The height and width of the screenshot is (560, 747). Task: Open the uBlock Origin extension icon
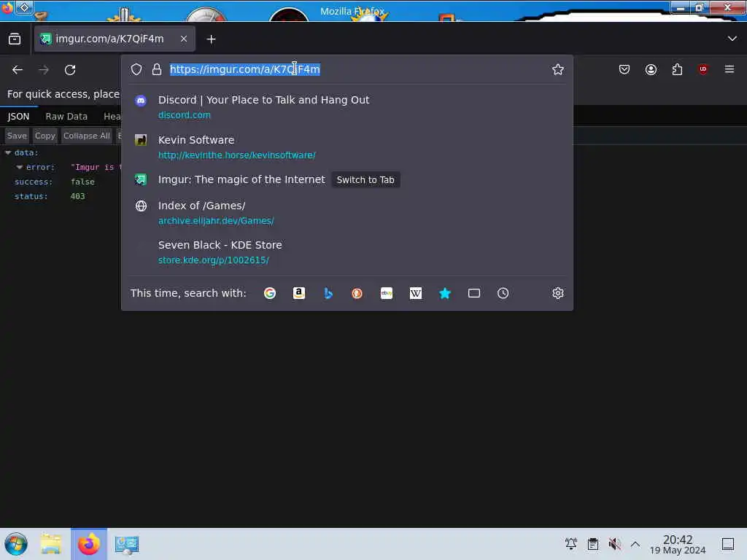[x=703, y=69]
